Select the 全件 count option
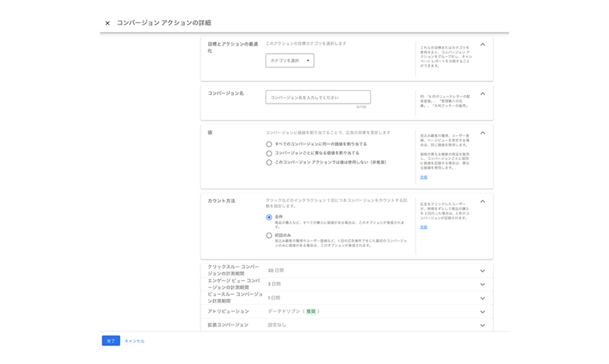This screenshot has width=609, height=364. (x=269, y=217)
